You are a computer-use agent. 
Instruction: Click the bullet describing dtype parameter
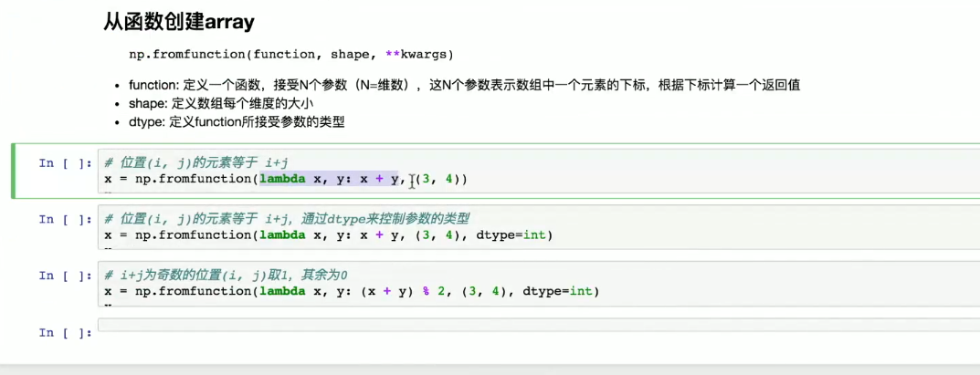pyautogui.click(x=237, y=123)
